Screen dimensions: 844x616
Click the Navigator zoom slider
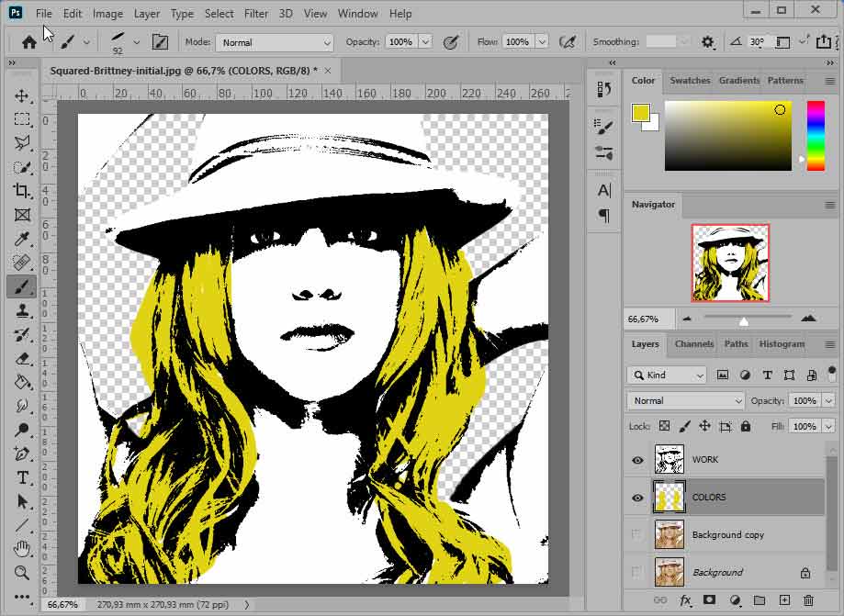[748, 319]
